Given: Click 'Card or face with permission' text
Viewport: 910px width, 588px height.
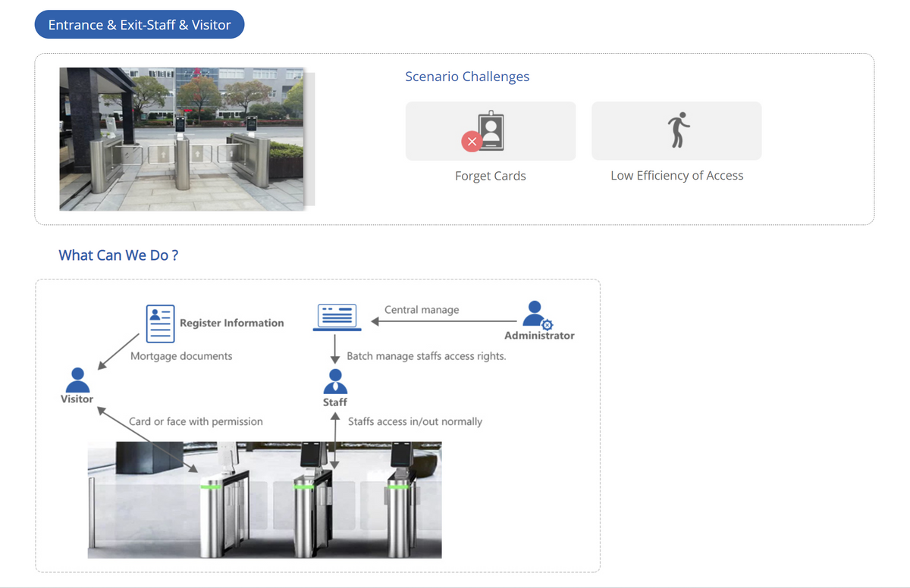Looking at the screenshot, I should pyautogui.click(x=196, y=421).
